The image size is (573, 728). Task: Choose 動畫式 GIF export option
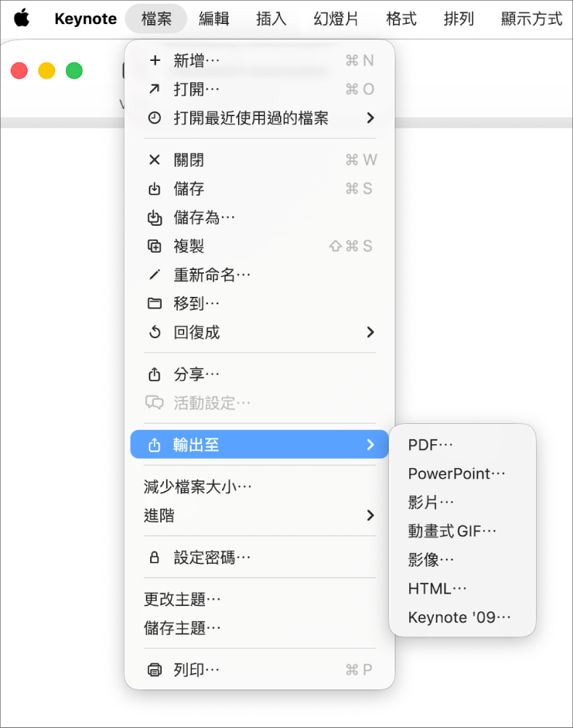[451, 531]
